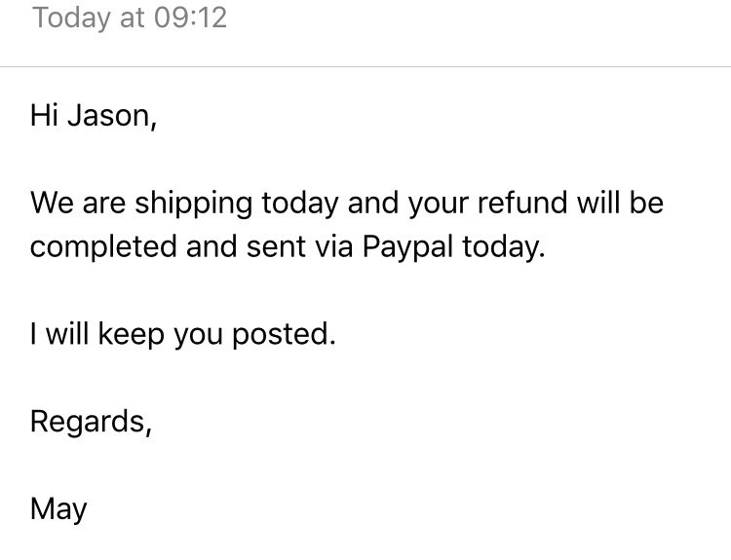
Task: Click the greeting "Hi Jason,"
Action: tap(94, 115)
